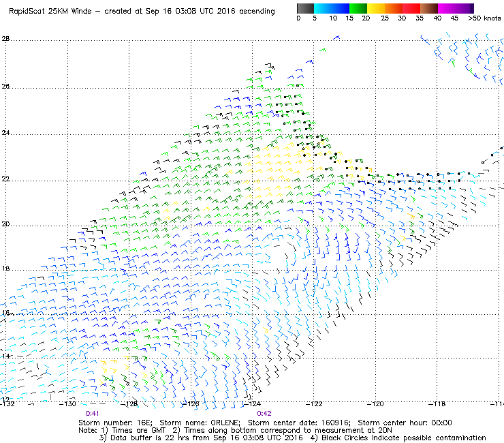Click the 'Black Circles indicate possible contamination' note
This screenshot has height=443, width=504.
click(x=404, y=438)
